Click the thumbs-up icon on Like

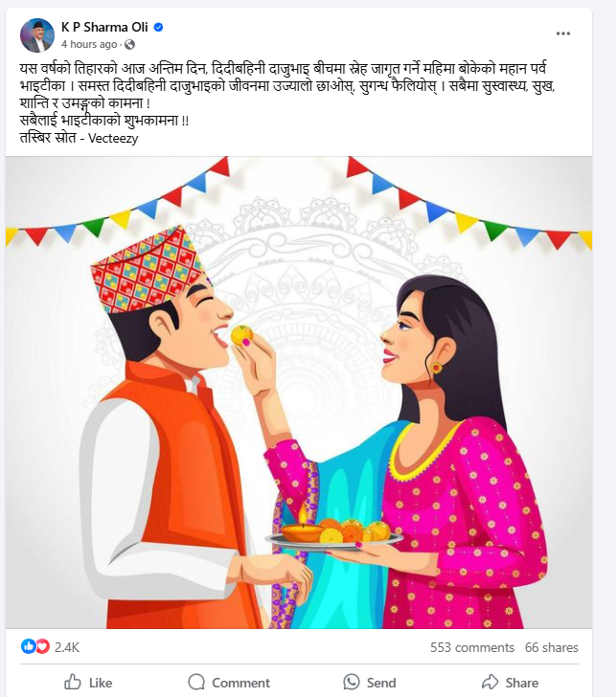point(73,682)
